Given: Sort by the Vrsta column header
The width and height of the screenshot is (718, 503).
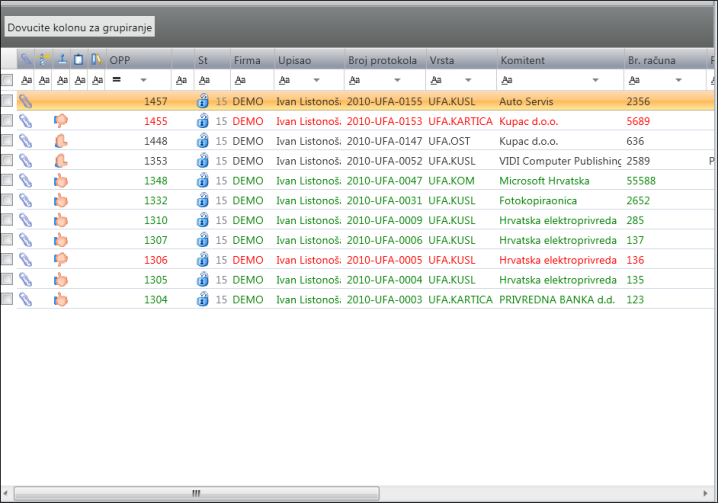Looking at the screenshot, I should (461, 60).
